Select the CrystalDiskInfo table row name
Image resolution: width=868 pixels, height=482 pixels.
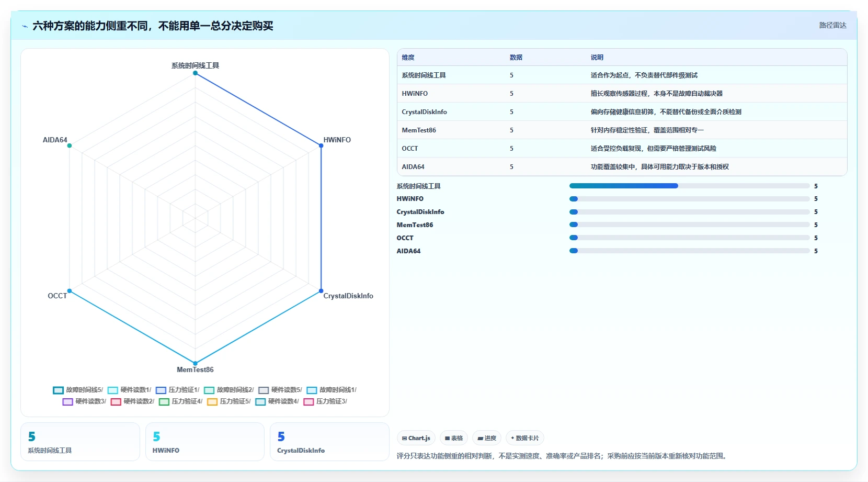(x=424, y=112)
